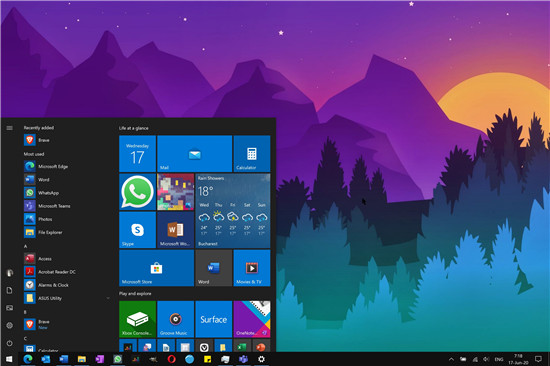Launch the Skype tile

(x=137, y=230)
